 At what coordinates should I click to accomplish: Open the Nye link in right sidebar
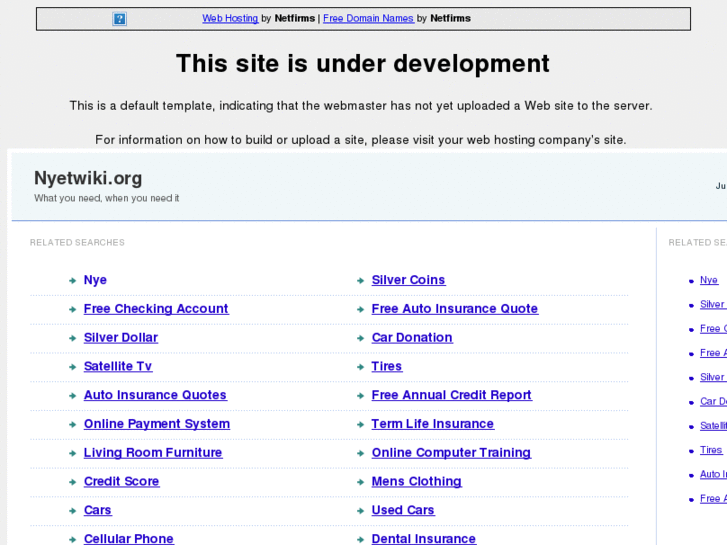[709, 280]
